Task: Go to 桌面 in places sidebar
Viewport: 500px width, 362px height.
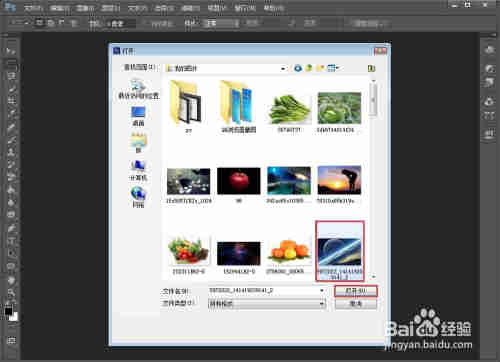Action: coord(138,116)
